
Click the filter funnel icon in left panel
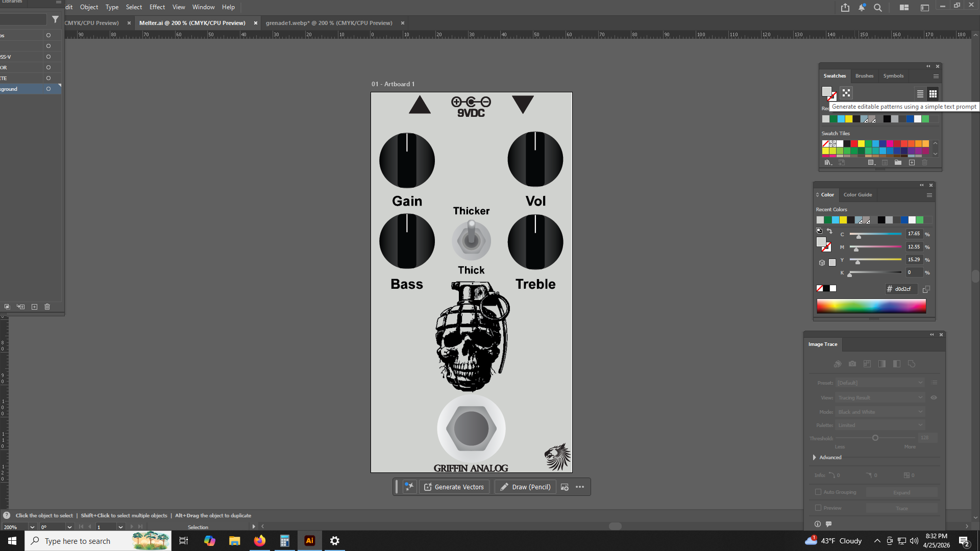pos(55,19)
